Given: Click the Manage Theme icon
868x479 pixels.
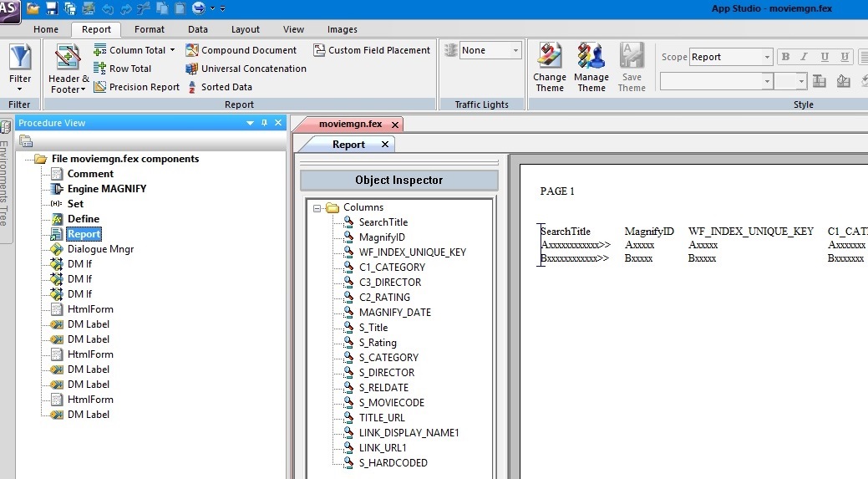Looking at the screenshot, I should point(591,67).
